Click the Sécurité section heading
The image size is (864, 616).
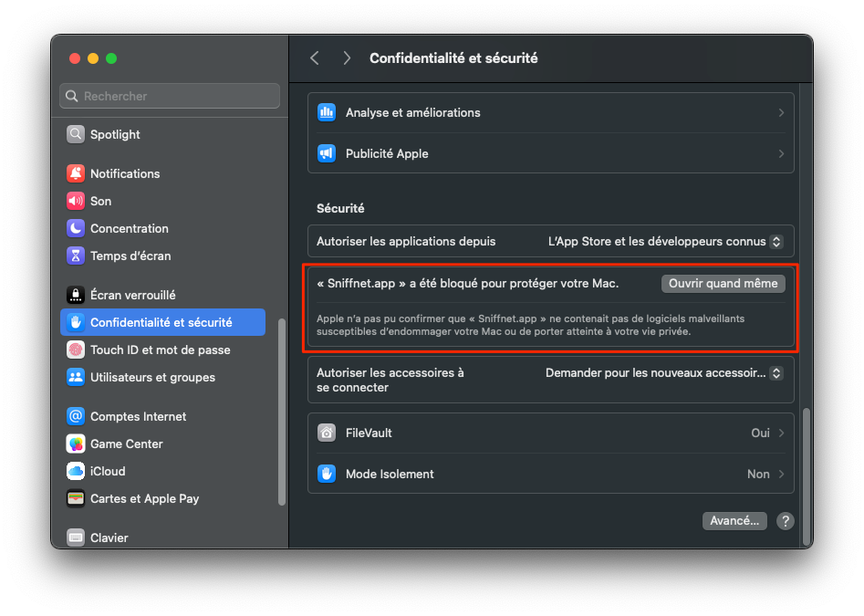340,208
